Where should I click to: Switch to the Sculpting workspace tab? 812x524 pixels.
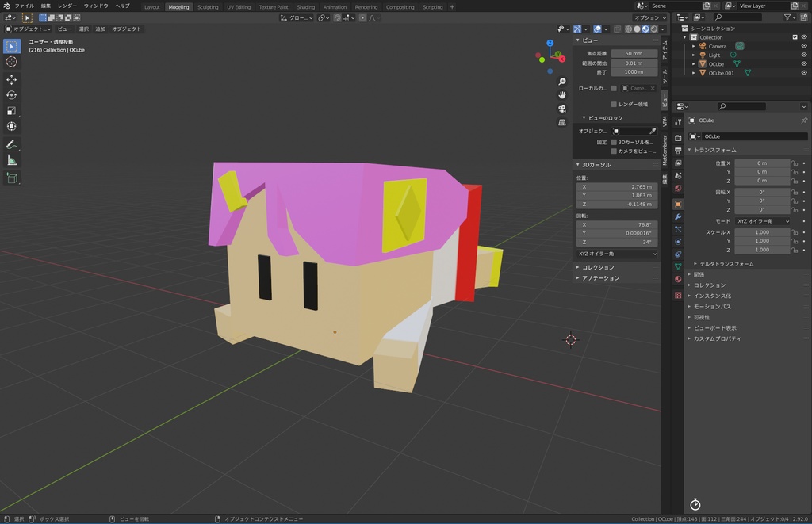208,6
